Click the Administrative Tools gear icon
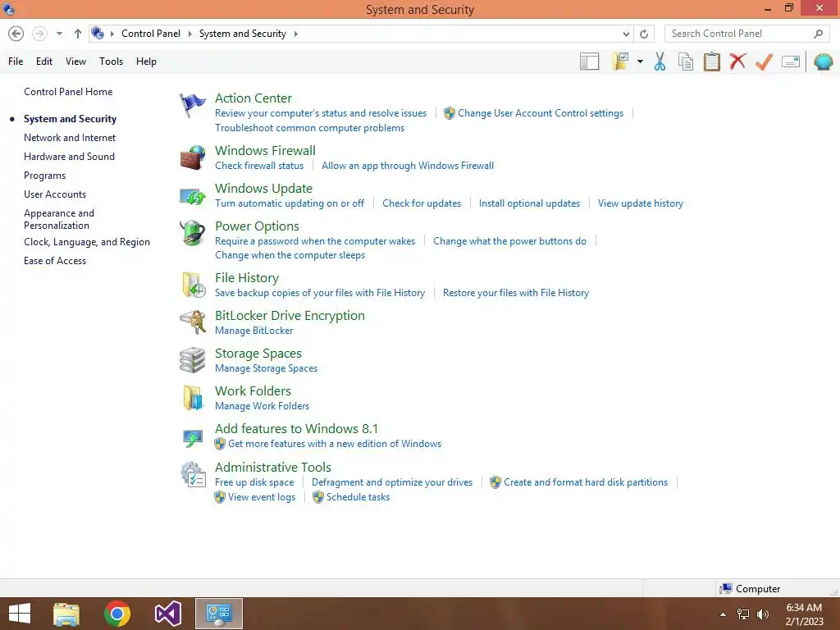The height and width of the screenshot is (630, 840). point(193,474)
